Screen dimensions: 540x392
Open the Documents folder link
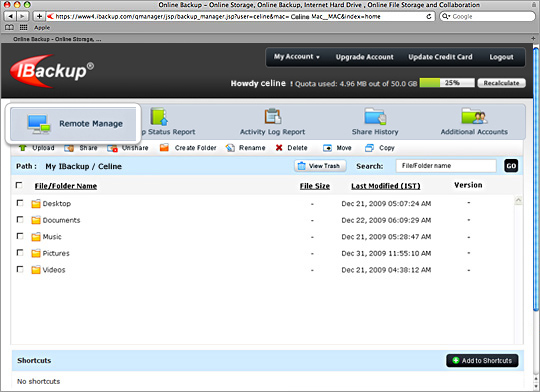61,220
